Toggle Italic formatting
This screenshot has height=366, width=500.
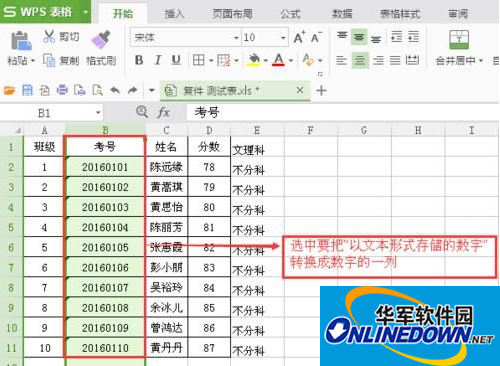[158, 60]
